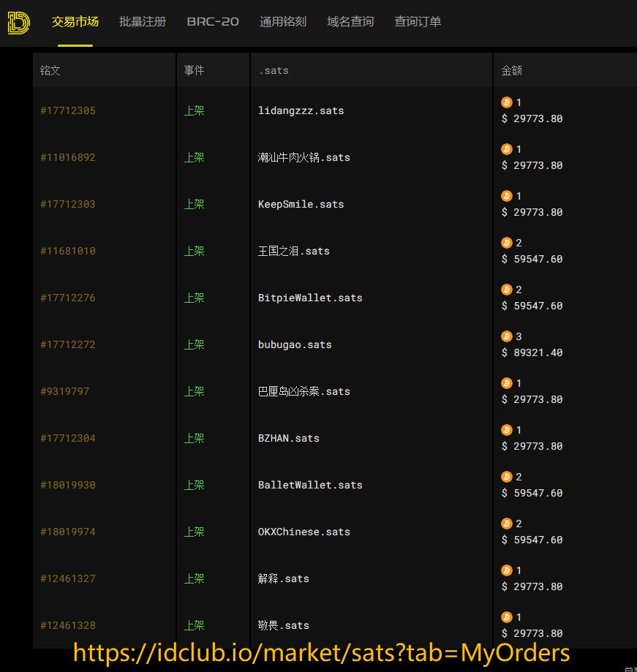
Task: Click Bitcoin icon in bubugao.sats row
Action: [x=507, y=336]
